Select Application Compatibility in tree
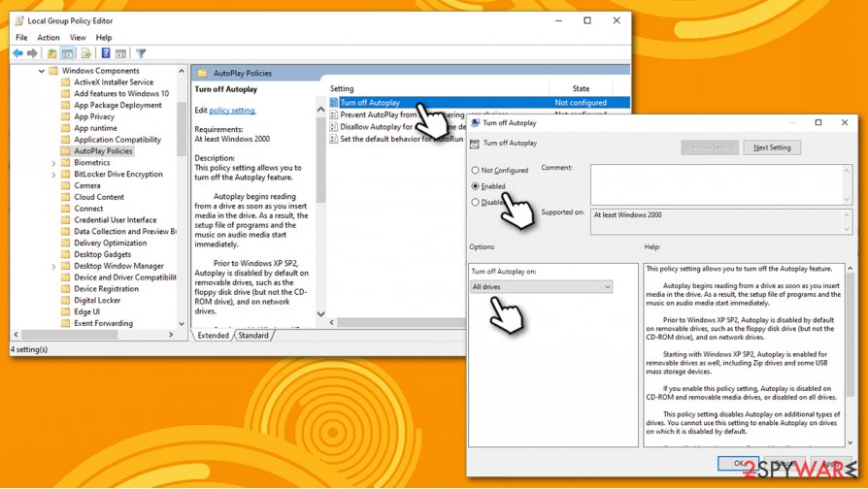 (x=117, y=140)
